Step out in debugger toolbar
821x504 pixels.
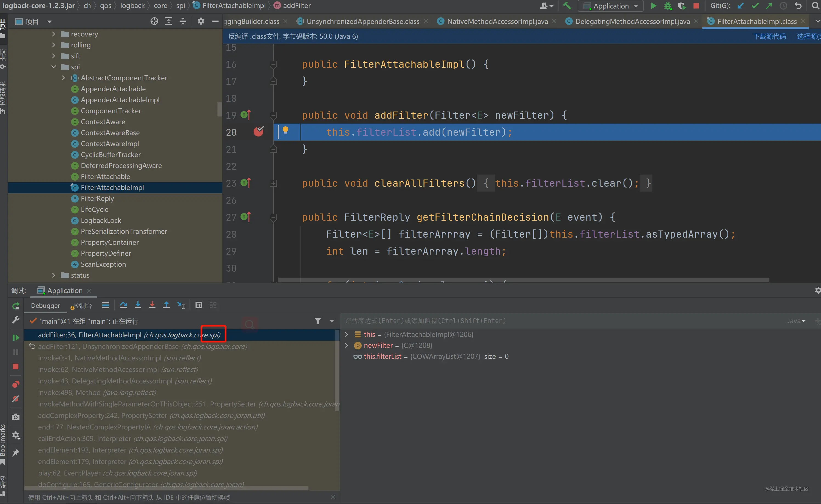point(166,305)
